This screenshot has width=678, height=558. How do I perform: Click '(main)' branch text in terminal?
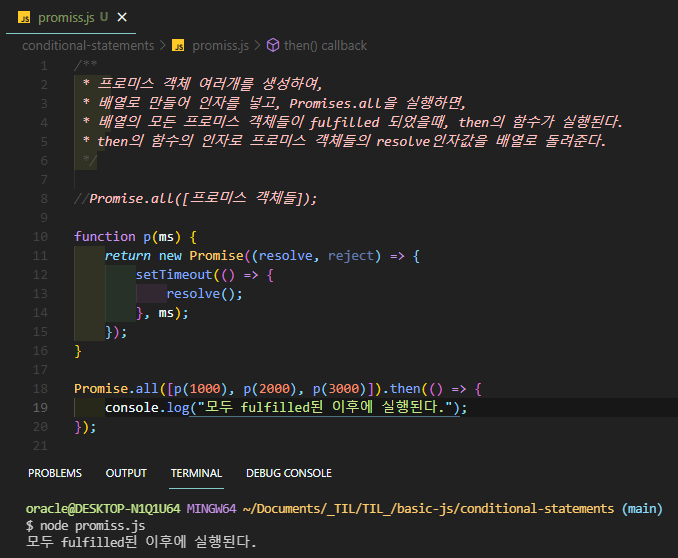[x=642, y=508]
